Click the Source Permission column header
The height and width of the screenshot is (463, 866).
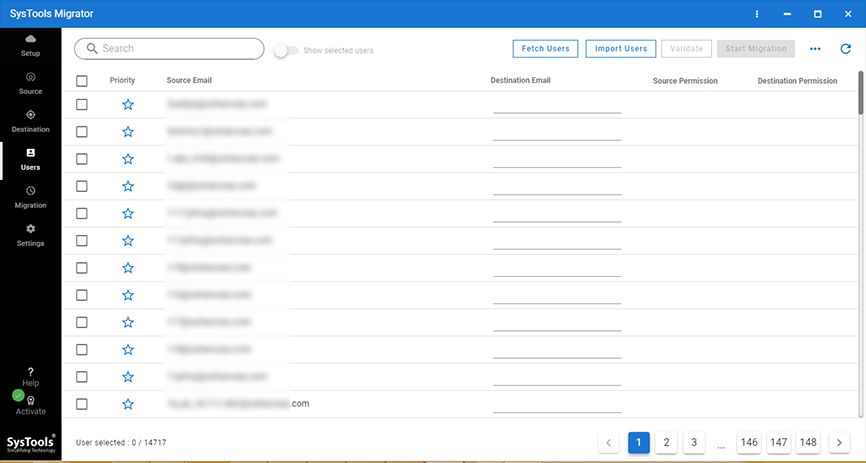point(685,81)
